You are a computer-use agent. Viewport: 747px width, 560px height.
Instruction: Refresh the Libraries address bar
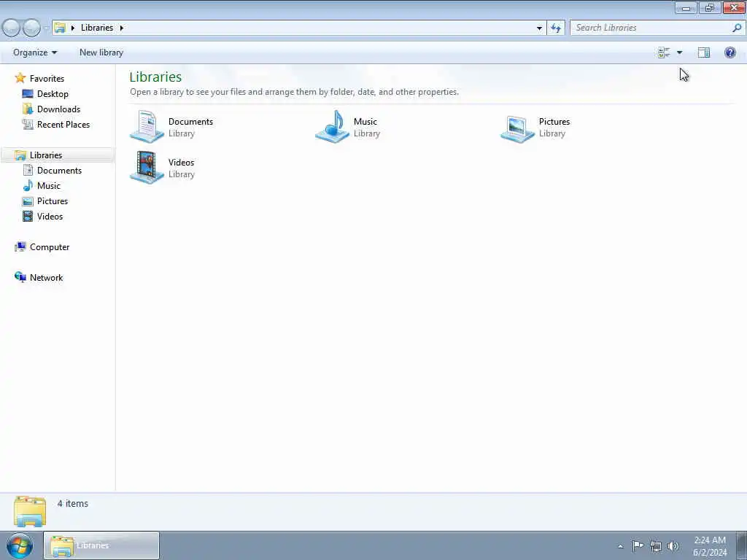pyautogui.click(x=555, y=28)
